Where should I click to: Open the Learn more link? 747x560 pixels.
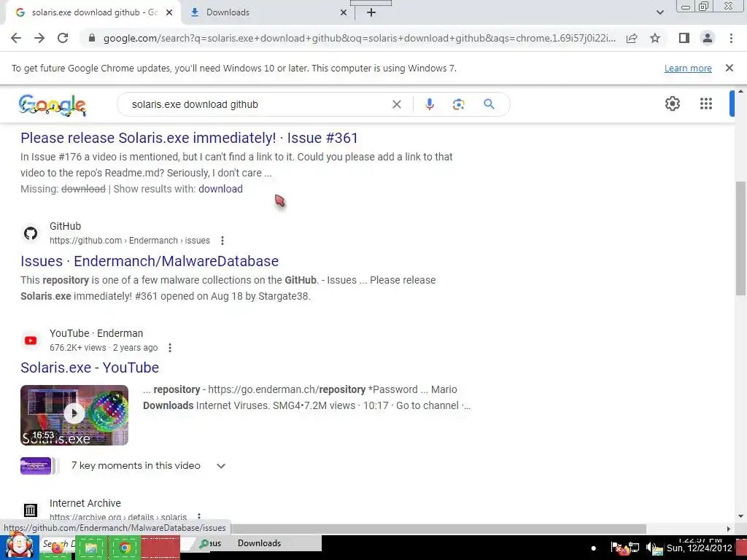pyautogui.click(x=688, y=68)
